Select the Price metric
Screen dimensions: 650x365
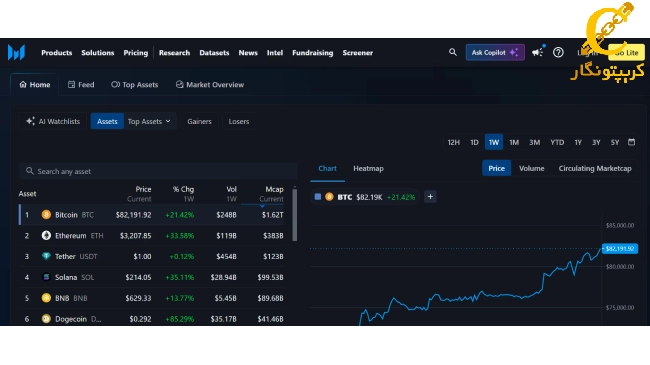(496, 168)
